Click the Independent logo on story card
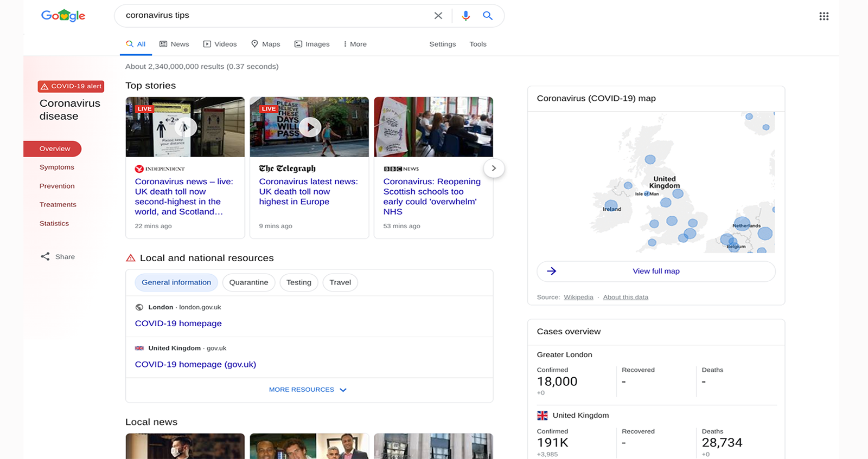This screenshot has height=459, width=868. [x=160, y=169]
